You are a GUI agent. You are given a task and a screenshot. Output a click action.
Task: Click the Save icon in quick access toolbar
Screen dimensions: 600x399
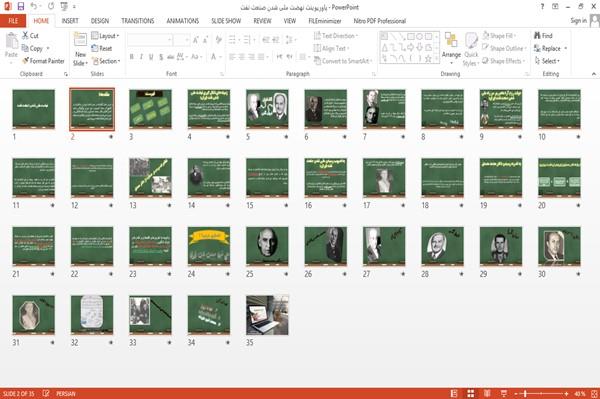click(21, 6)
